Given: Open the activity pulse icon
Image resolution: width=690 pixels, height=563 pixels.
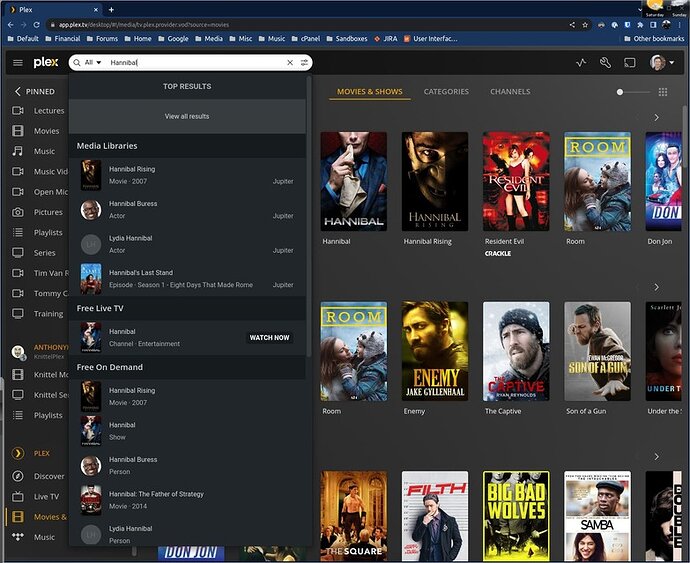Looking at the screenshot, I should (581, 63).
